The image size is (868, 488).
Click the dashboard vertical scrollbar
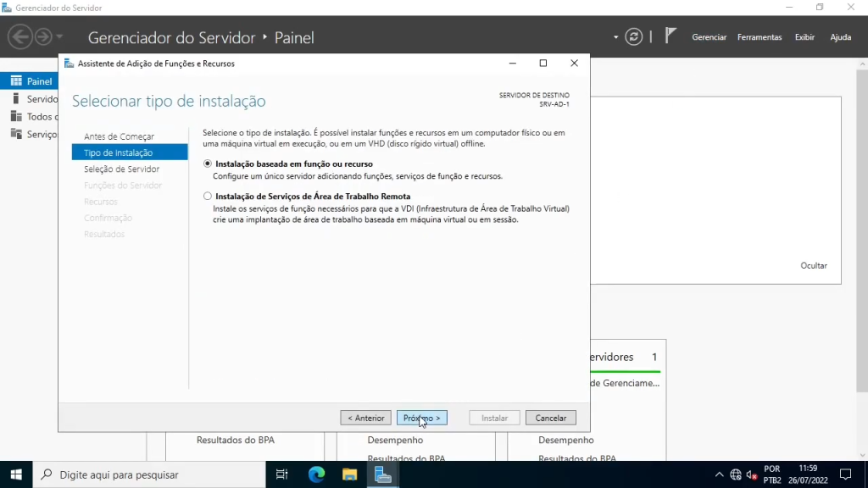tap(862, 230)
